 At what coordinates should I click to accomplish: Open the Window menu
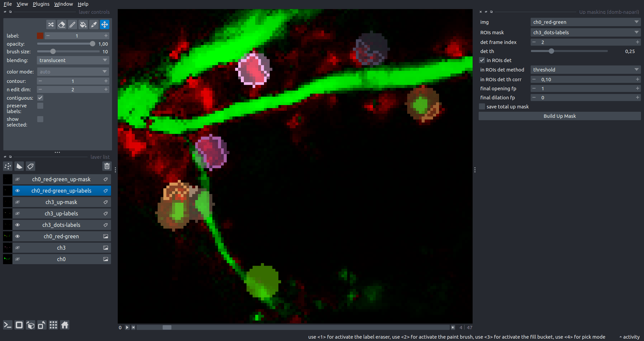63,4
